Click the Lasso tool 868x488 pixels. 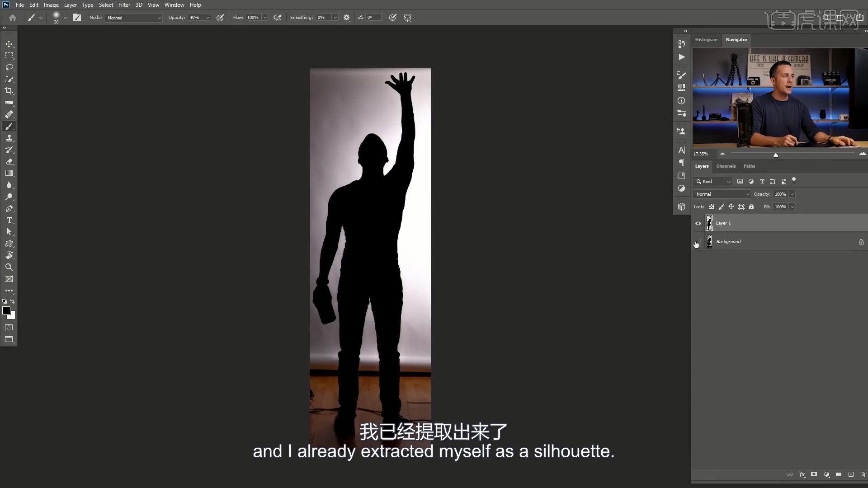[9, 67]
